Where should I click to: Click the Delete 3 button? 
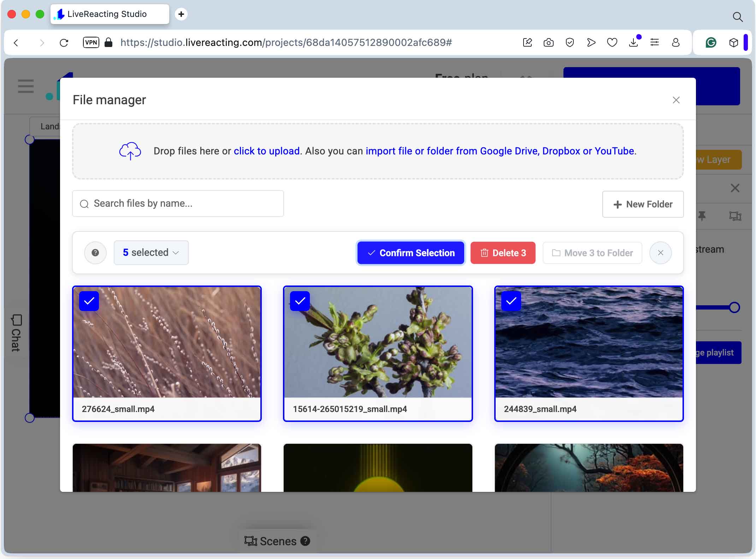pos(503,253)
